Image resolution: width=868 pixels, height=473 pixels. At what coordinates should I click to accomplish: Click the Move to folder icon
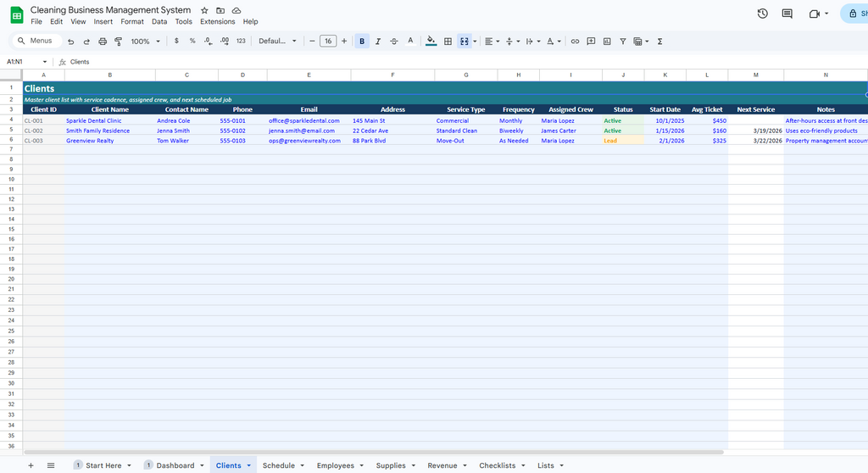point(220,10)
